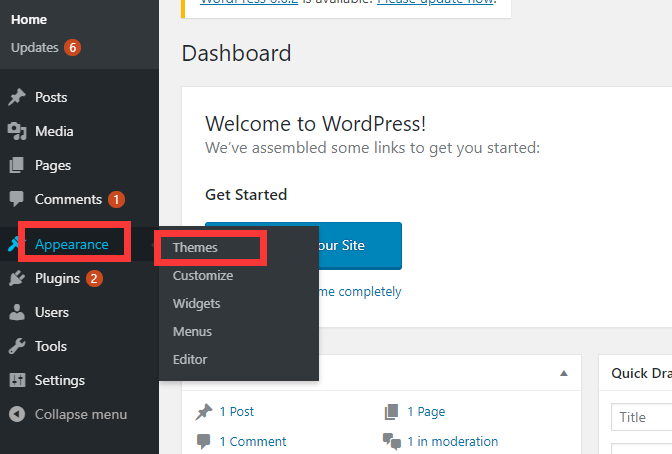Collapse the At a Glance panel arrow
Viewport: 672px width, 454px height.
(x=564, y=373)
